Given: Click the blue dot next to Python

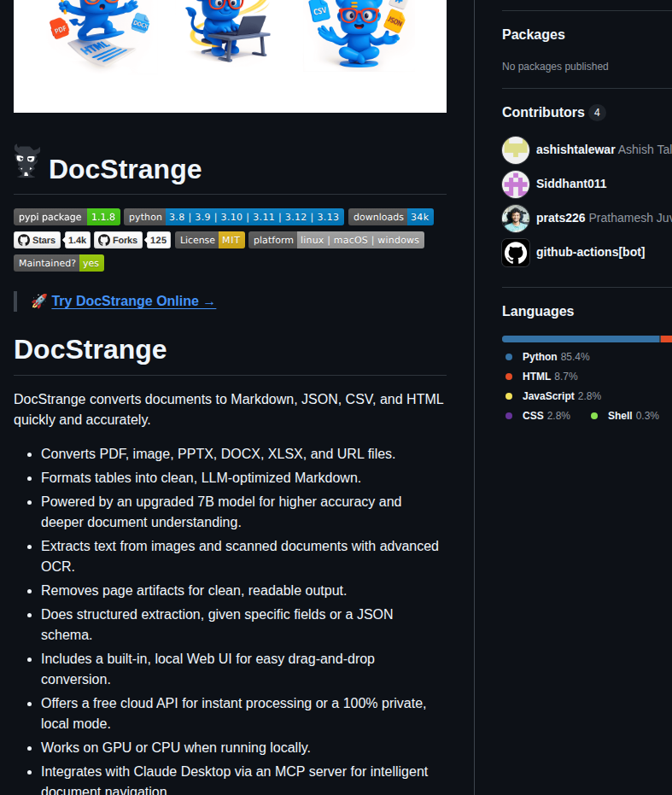Looking at the screenshot, I should tap(509, 357).
